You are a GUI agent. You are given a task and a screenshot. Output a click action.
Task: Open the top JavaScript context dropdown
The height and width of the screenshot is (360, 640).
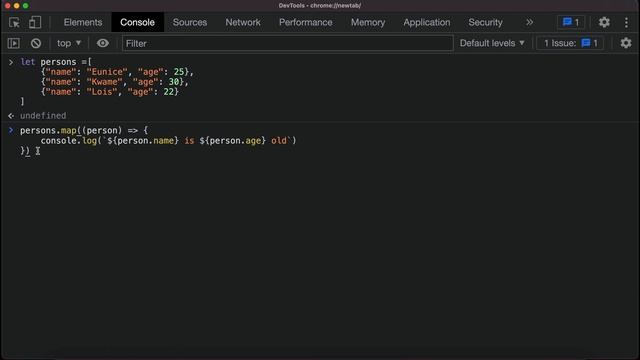(69, 43)
